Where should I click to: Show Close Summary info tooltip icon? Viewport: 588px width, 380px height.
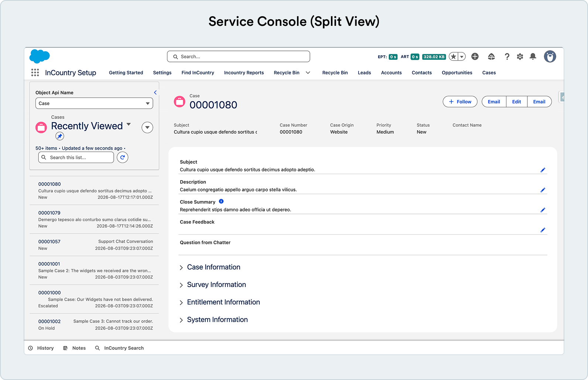(221, 201)
